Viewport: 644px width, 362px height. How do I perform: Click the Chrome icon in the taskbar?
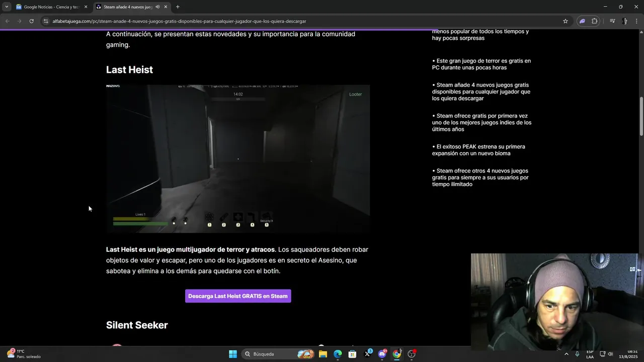click(397, 354)
